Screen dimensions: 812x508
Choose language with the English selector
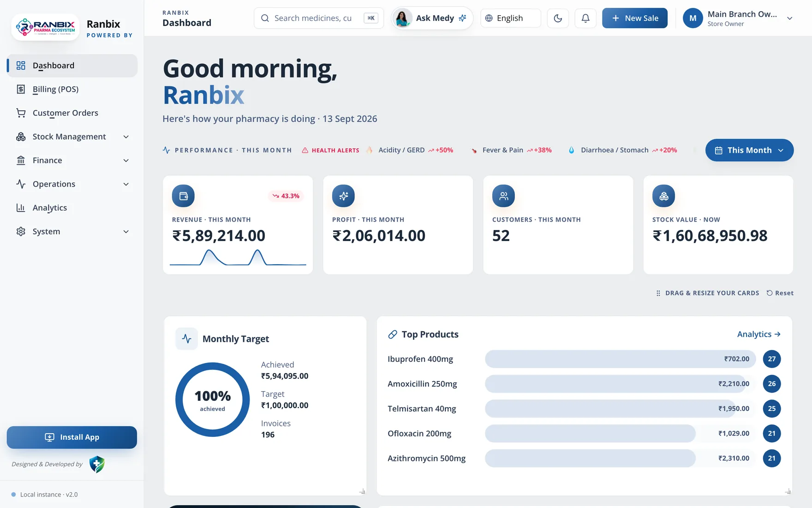(x=510, y=18)
